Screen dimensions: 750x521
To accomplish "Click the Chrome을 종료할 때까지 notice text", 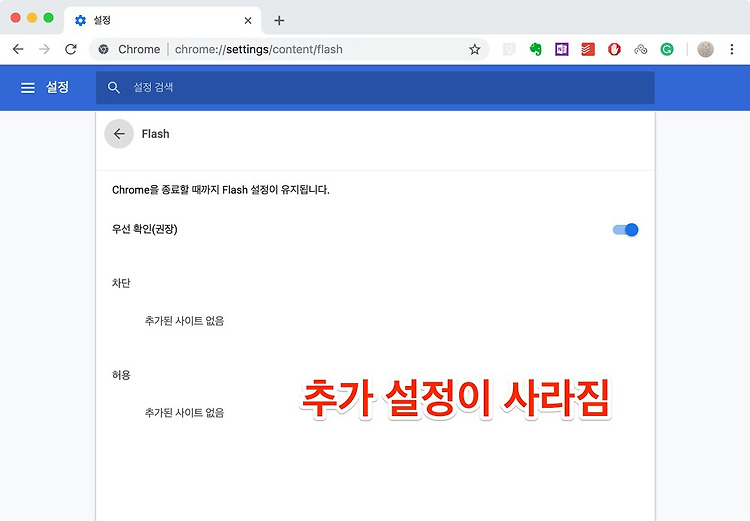I will 221,190.
